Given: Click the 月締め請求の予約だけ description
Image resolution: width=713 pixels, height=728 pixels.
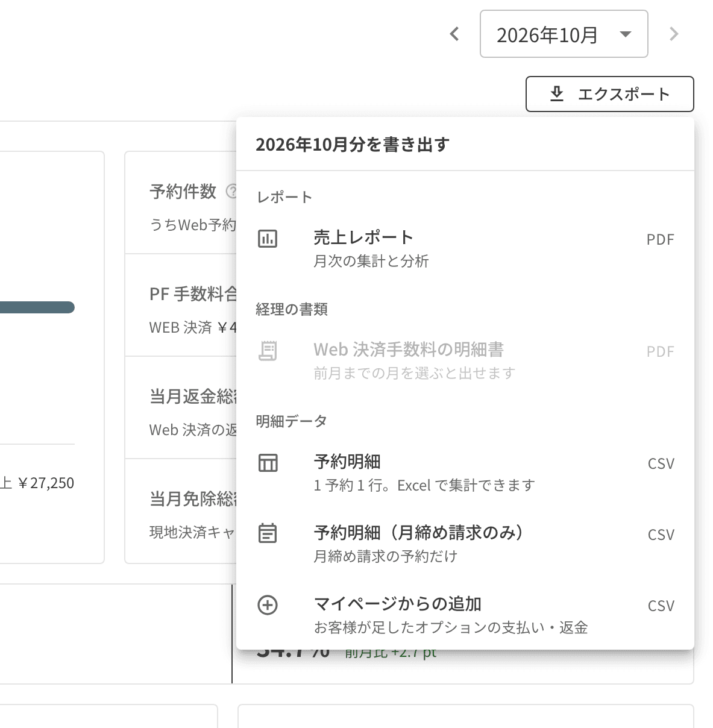Looking at the screenshot, I should click(386, 556).
